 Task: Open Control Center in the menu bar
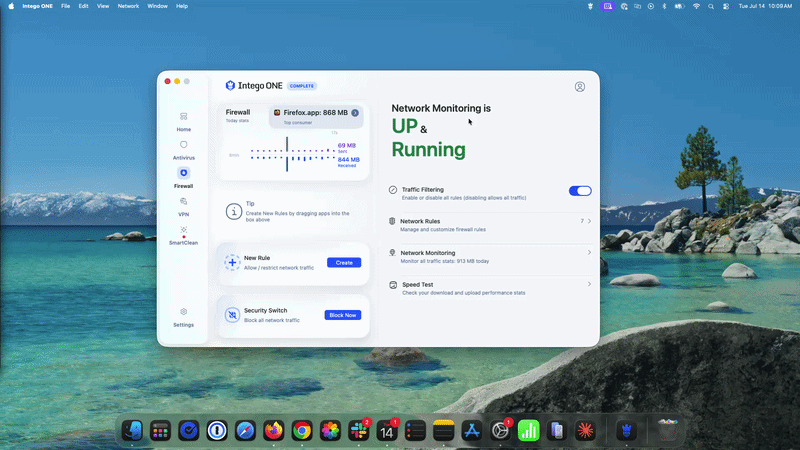click(726, 6)
